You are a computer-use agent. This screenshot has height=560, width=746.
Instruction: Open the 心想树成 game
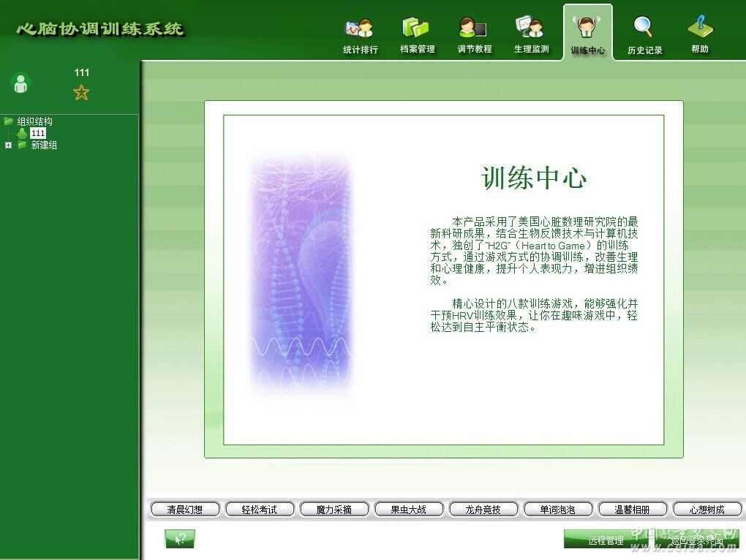click(x=707, y=510)
